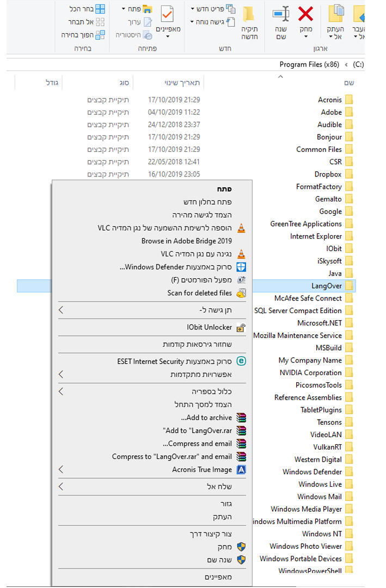Click the red Delete (מחק) ribbon icon
Viewport: 386px width, 588px height.
click(x=306, y=14)
